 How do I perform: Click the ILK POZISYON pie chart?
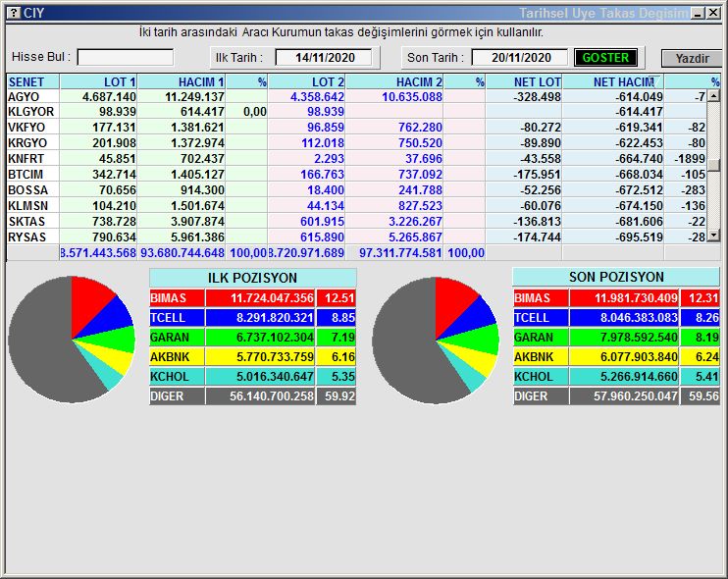72,340
